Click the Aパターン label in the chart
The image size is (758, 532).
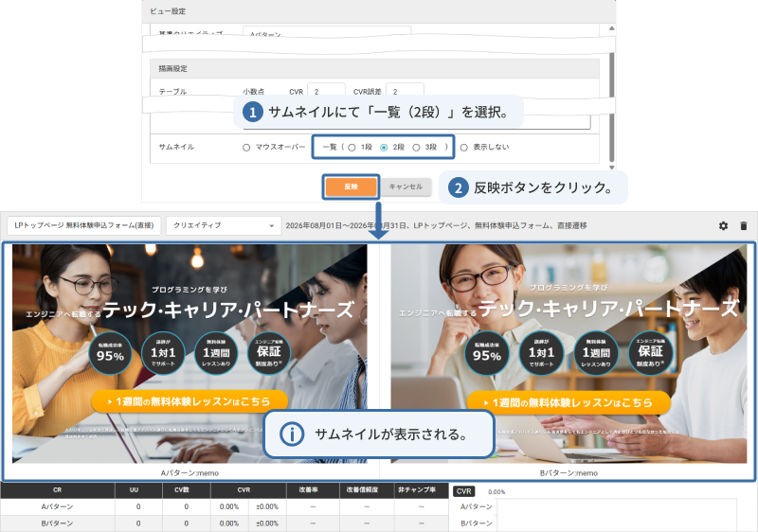477,506
